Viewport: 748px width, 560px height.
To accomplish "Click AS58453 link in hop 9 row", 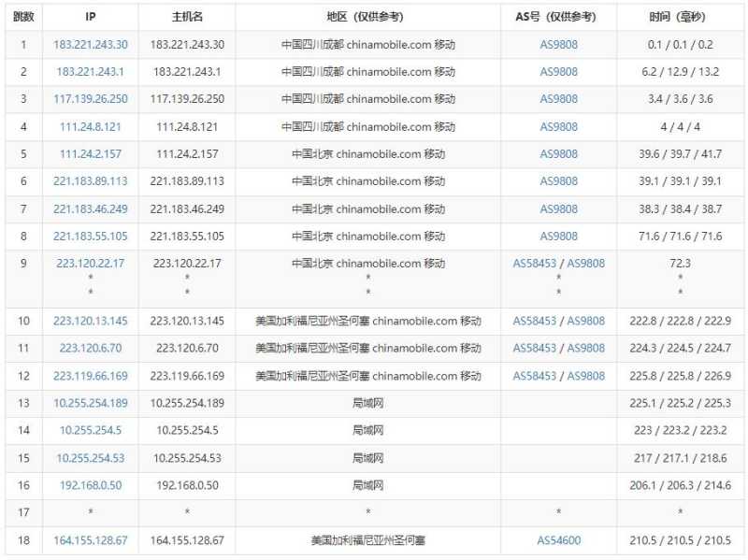I will coord(535,264).
